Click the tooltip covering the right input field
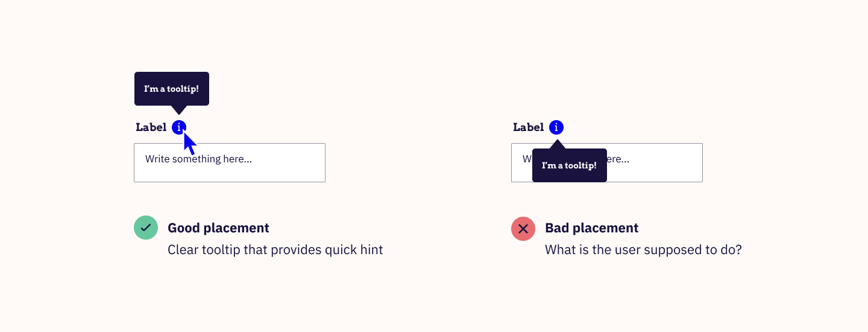 [x=570, y=165]
